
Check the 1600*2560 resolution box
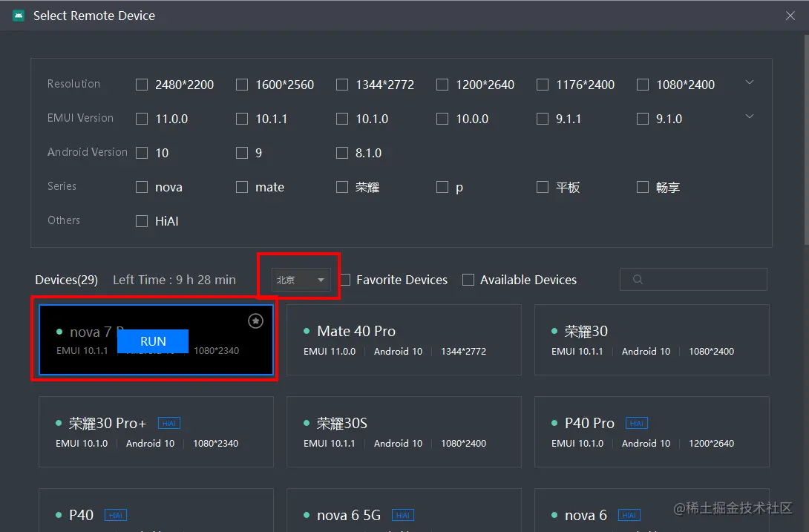(x=241, y=85)
